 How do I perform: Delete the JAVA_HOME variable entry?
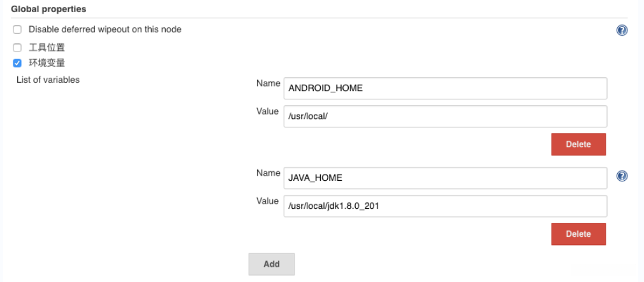tap(578, 234)
